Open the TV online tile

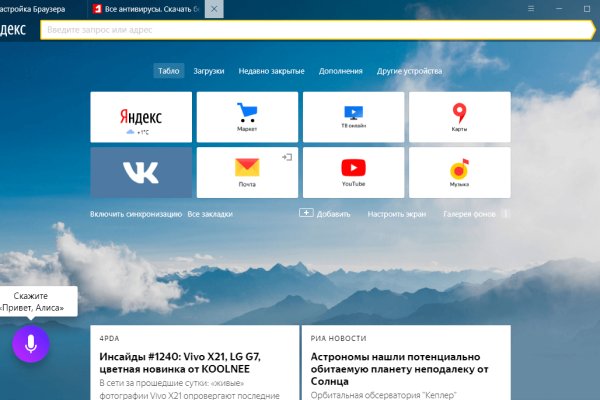click(x=353, y=117)
